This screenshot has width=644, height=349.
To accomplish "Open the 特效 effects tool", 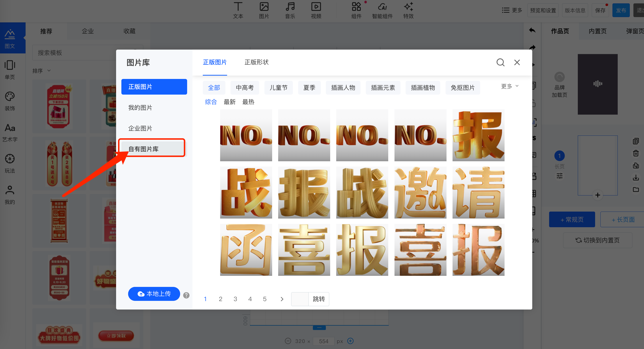I will (408, 11).
